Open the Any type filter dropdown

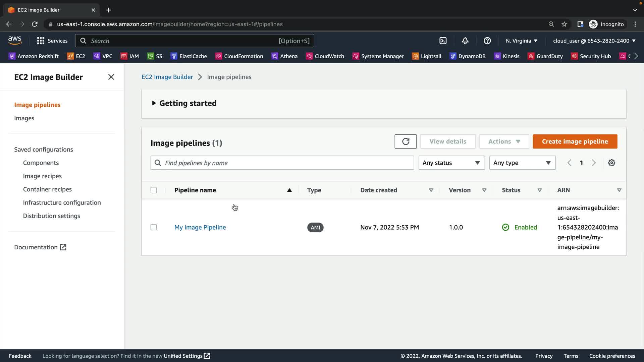tap(522, 163)
